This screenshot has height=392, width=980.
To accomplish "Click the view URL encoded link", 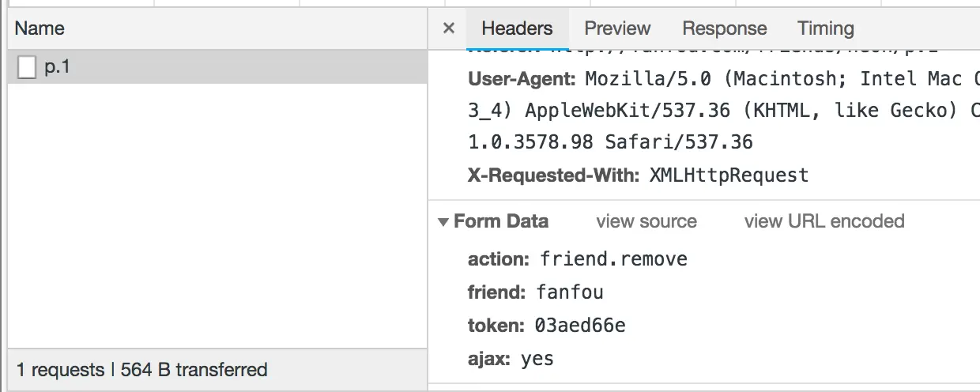I will (824, 221).
